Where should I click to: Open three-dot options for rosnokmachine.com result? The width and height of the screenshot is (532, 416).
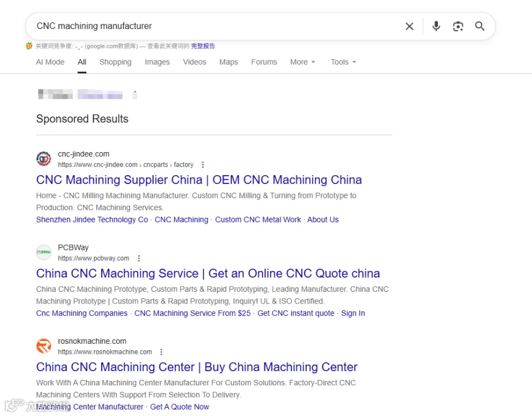click(161, 352)
